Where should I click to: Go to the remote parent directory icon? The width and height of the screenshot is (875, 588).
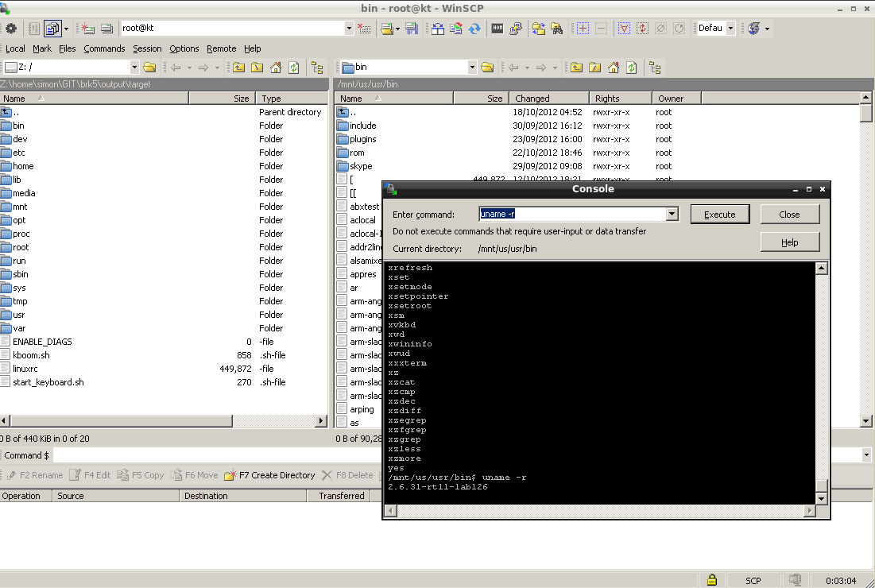576,68
